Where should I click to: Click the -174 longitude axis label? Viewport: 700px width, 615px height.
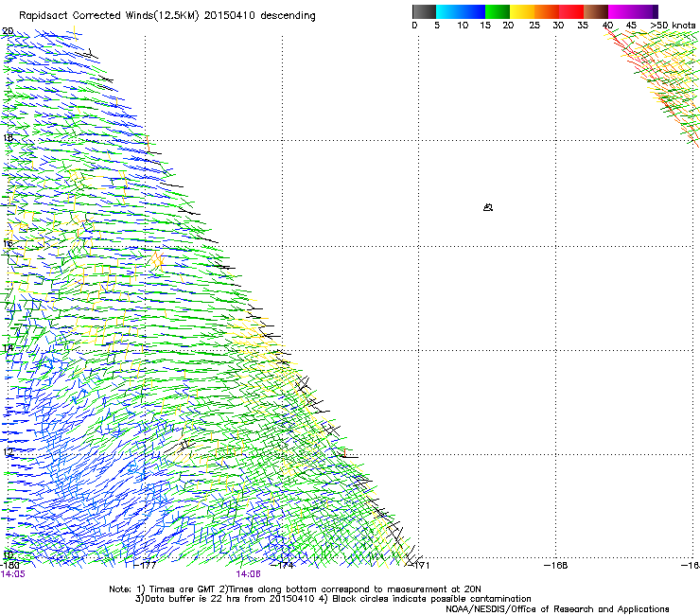click(283, 565)
